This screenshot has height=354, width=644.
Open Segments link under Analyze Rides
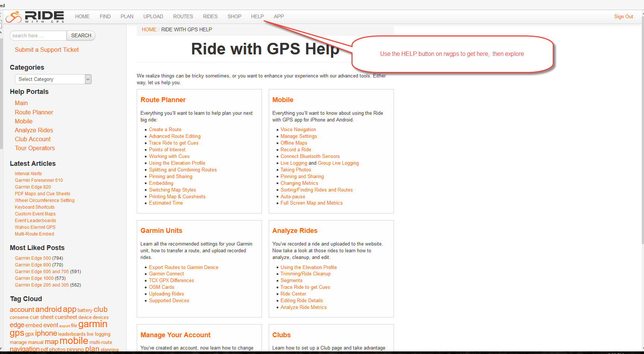click(x=291, y=281)
